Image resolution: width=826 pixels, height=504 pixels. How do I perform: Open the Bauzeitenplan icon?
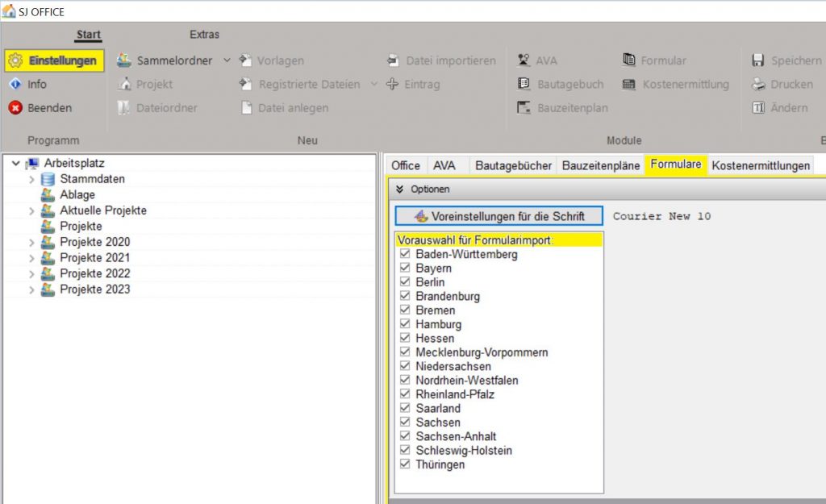[524, 108]
